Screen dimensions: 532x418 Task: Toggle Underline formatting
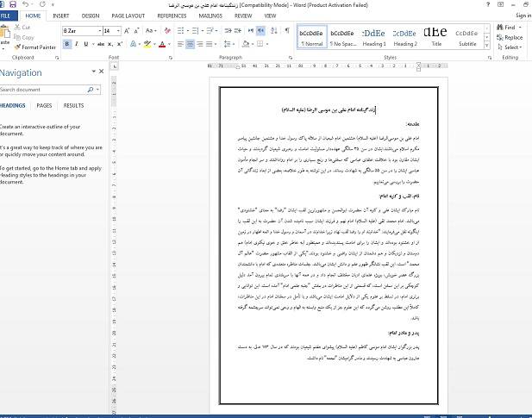coord(86,44)
